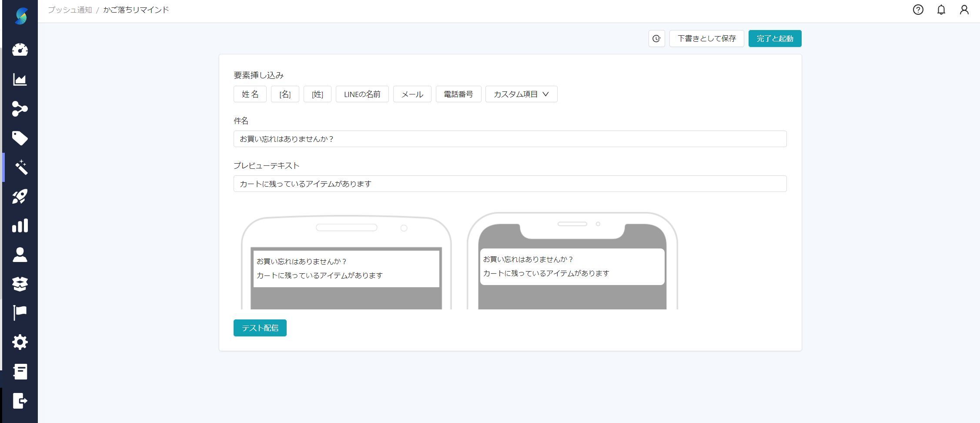Open the gear settings icon in sidebar
The width and height of the screenshot is (980, 423).
pos(20,342)
